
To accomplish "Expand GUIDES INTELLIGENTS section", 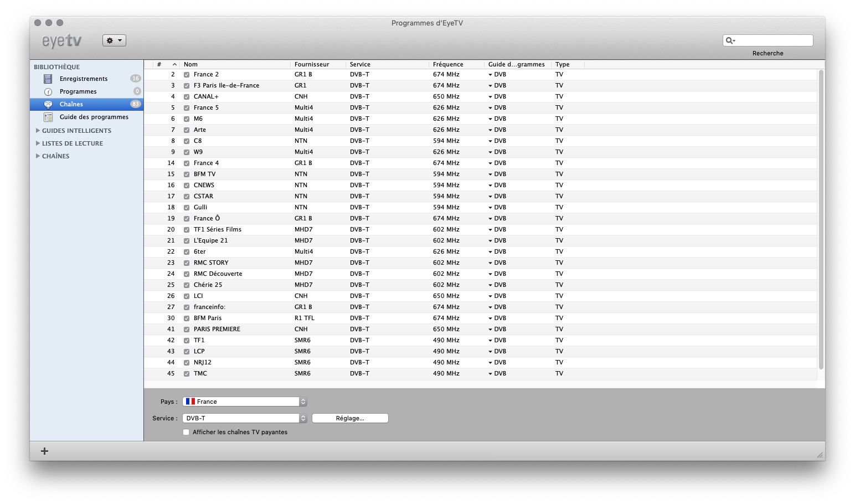I will pyautogui.click(x=38, y=131).
